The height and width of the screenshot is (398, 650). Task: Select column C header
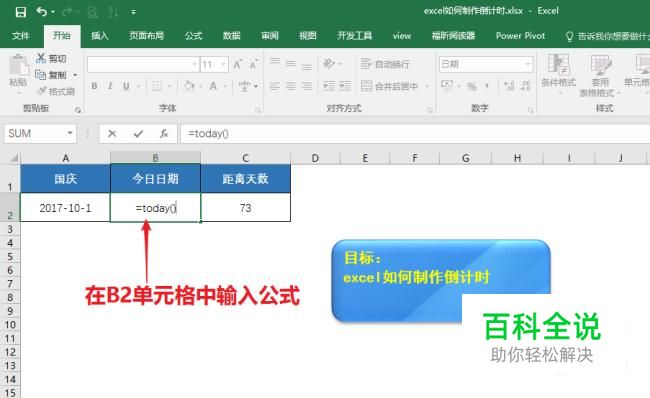click(x=245, y=158)
